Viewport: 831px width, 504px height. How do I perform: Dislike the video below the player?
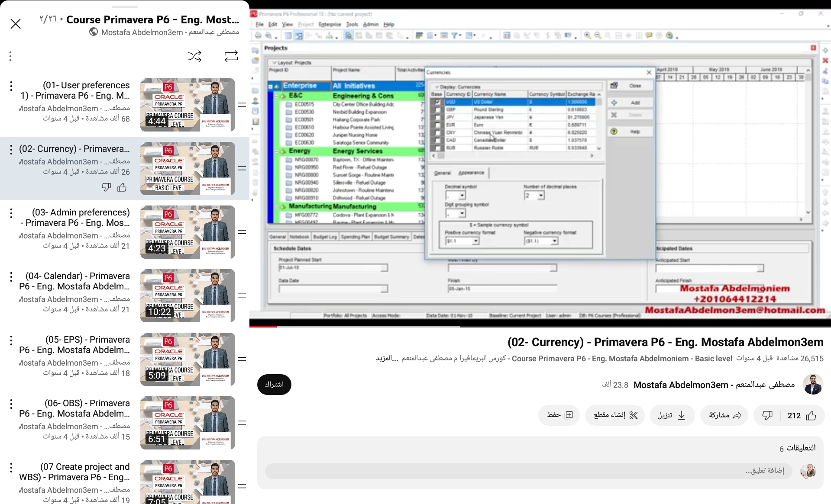[x=767, y=416]
